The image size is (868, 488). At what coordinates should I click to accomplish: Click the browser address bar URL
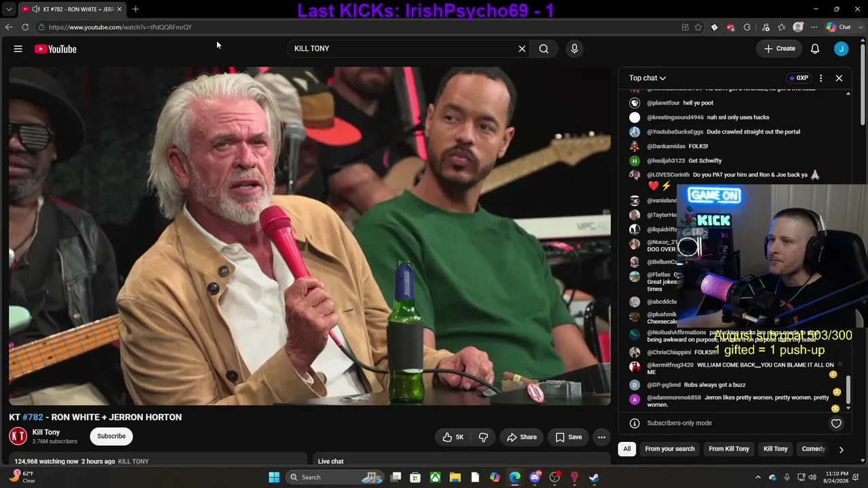[120, 27]
